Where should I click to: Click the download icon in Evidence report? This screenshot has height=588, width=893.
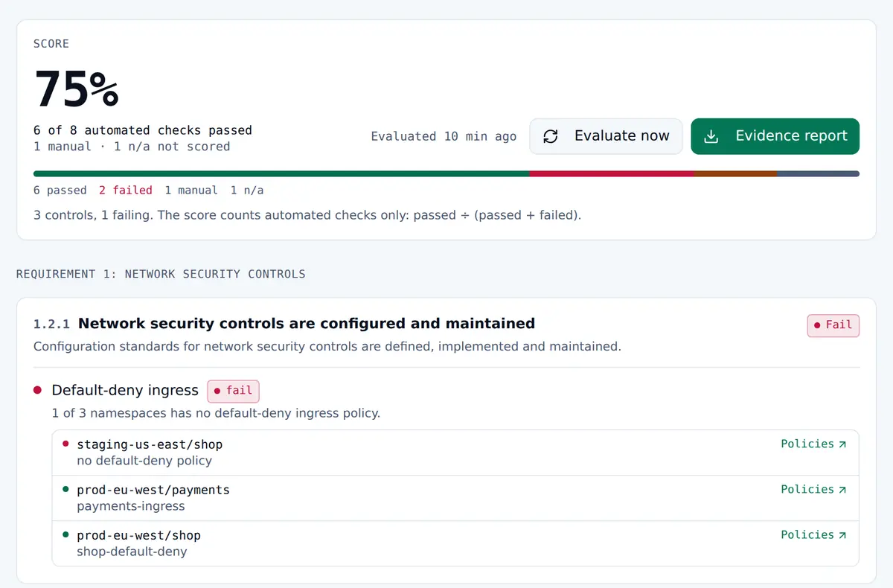[x=711, y=136]
